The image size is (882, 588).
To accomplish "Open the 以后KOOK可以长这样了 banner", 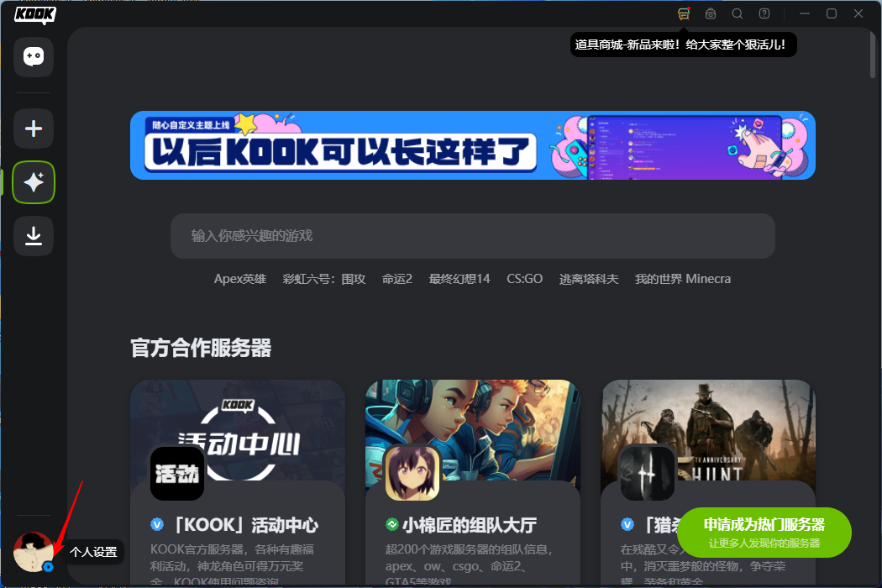I will point(472,145).
